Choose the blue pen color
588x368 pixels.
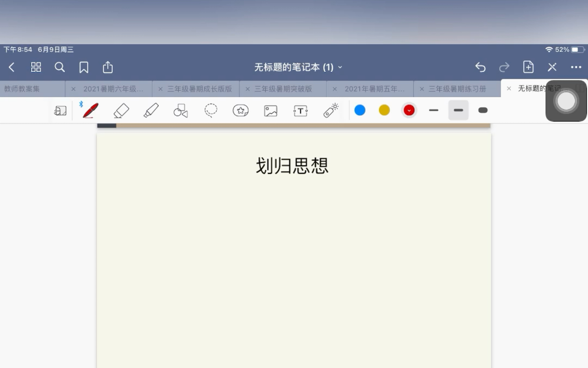360,110
